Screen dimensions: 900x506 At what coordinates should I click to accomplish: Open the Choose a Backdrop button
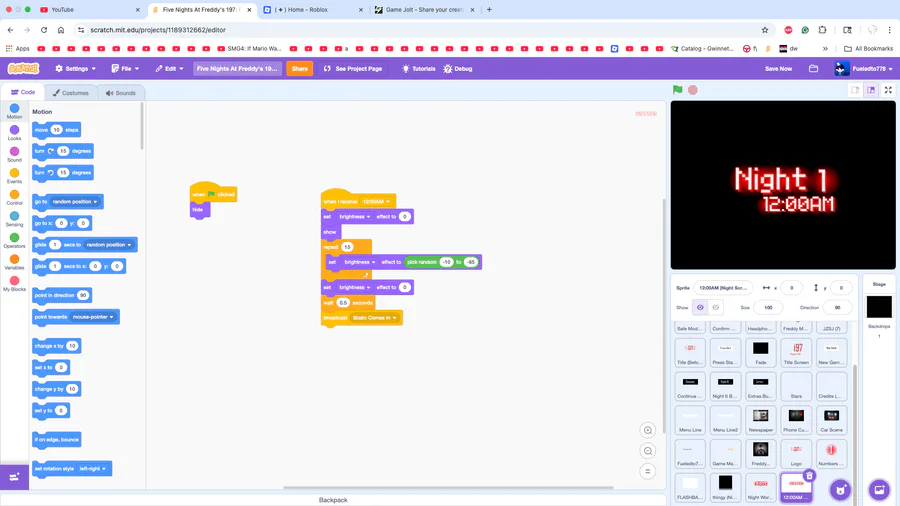tap(879, 490)
